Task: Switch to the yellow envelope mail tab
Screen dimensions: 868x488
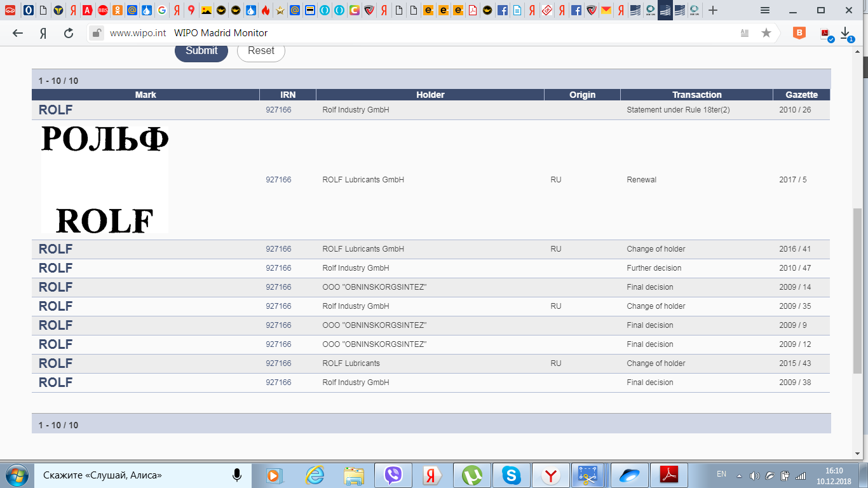Action: coord(606,10)
